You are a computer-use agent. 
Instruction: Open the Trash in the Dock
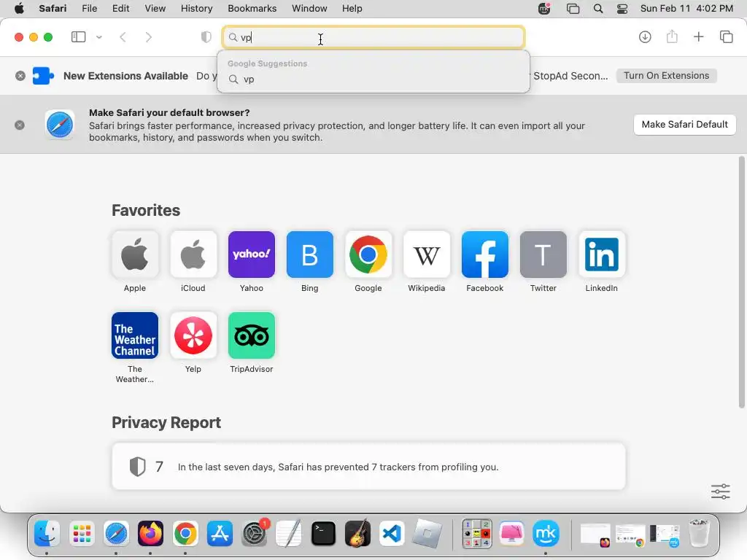tap(699, 533)
